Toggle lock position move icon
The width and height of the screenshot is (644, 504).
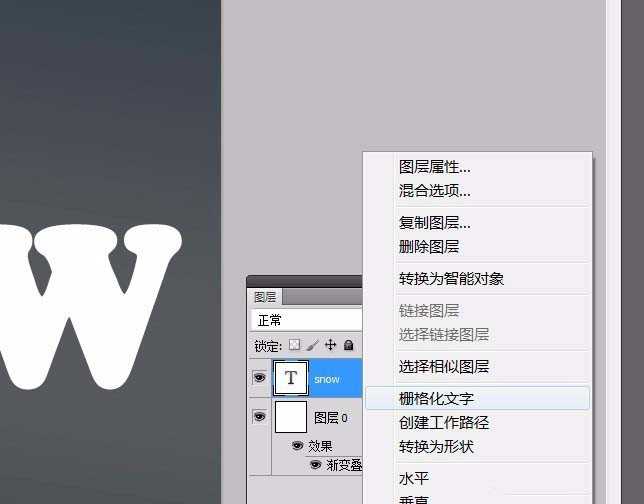click(x=330, y=345)
